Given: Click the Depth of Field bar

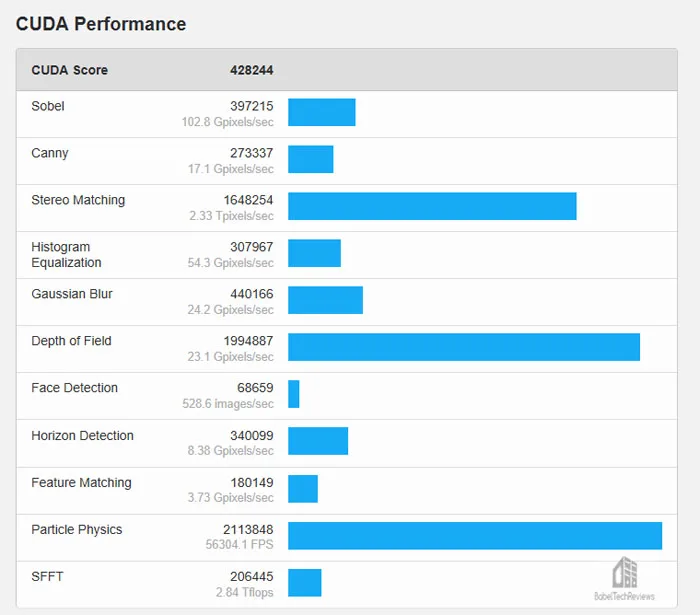Looking at the screenshot, I should [x=464, y=347].
